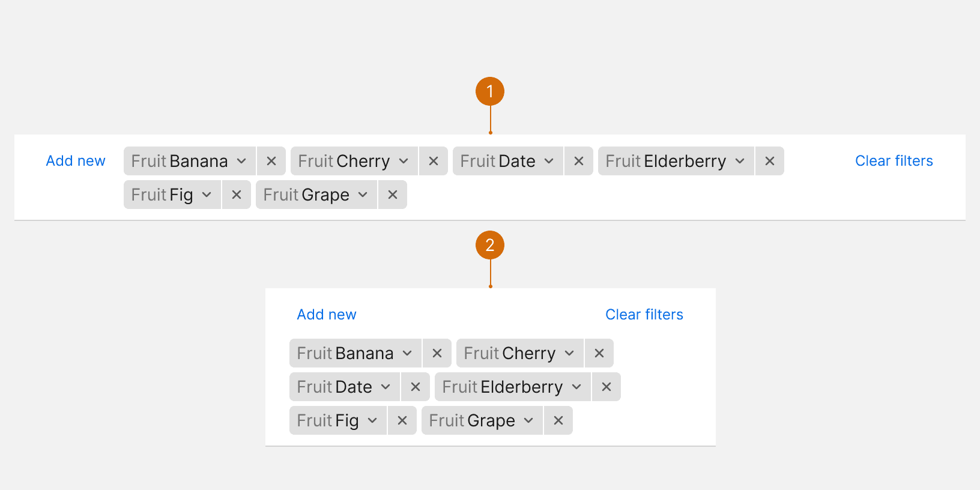The height and width of the screenshot is (490, 980).
Task: Click Clear filters in narrow panel
Action: coord(644,315)
